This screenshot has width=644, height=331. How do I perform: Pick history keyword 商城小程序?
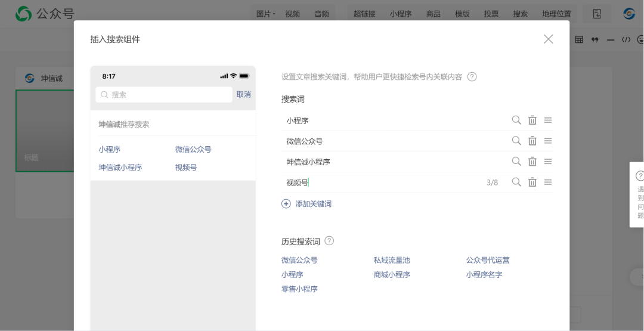391,274
